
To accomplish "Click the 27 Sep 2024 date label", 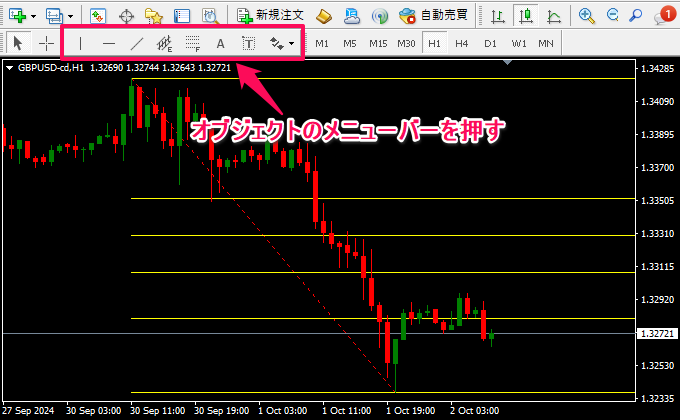I will [x=28, y=410].
